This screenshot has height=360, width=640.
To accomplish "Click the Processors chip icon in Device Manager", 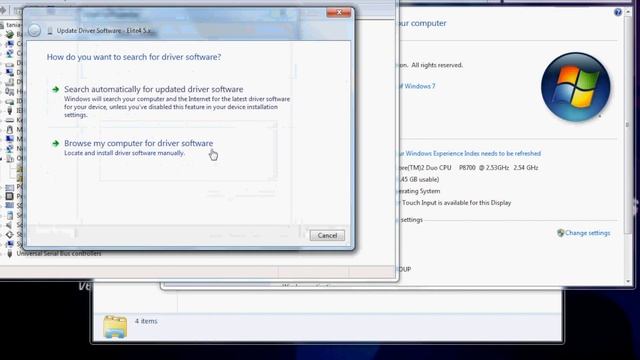I will 9,196.
